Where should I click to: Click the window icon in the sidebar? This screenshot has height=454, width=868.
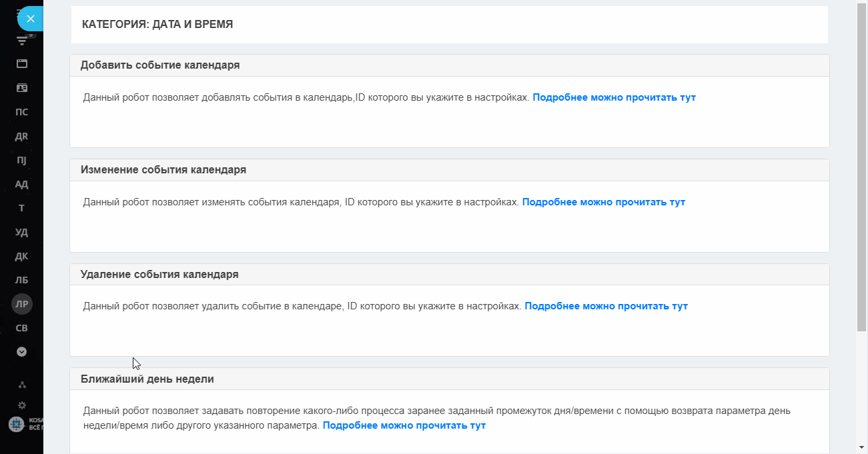tap(22, 64)
